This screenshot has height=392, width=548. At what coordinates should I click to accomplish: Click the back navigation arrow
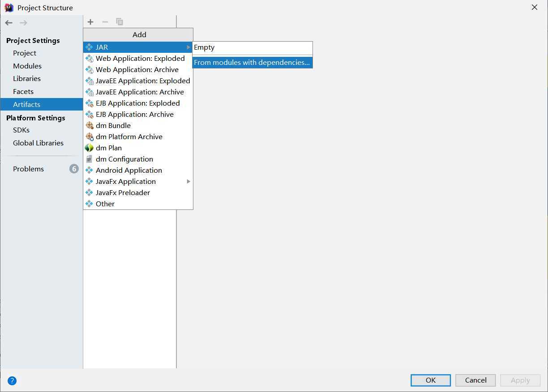[9, 23]
